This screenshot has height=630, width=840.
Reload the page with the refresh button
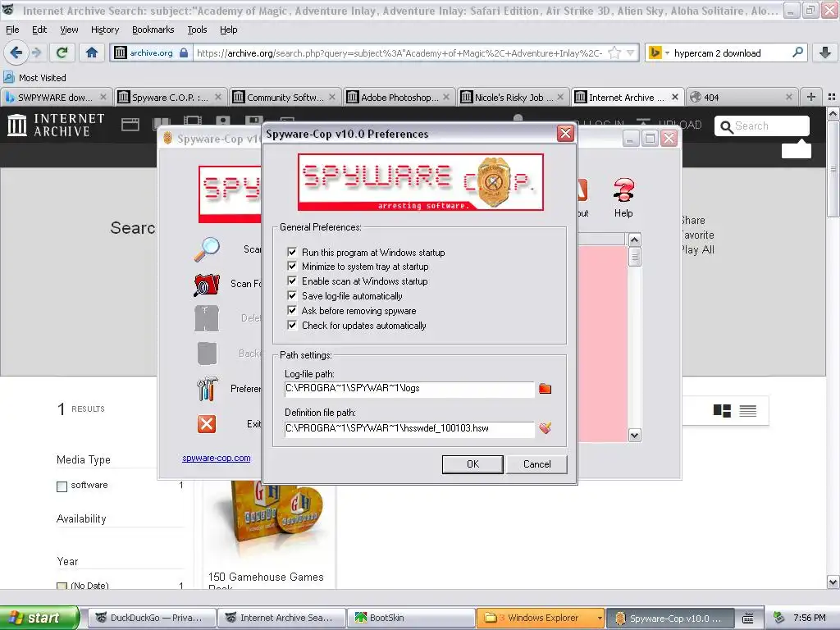[62, 52]
